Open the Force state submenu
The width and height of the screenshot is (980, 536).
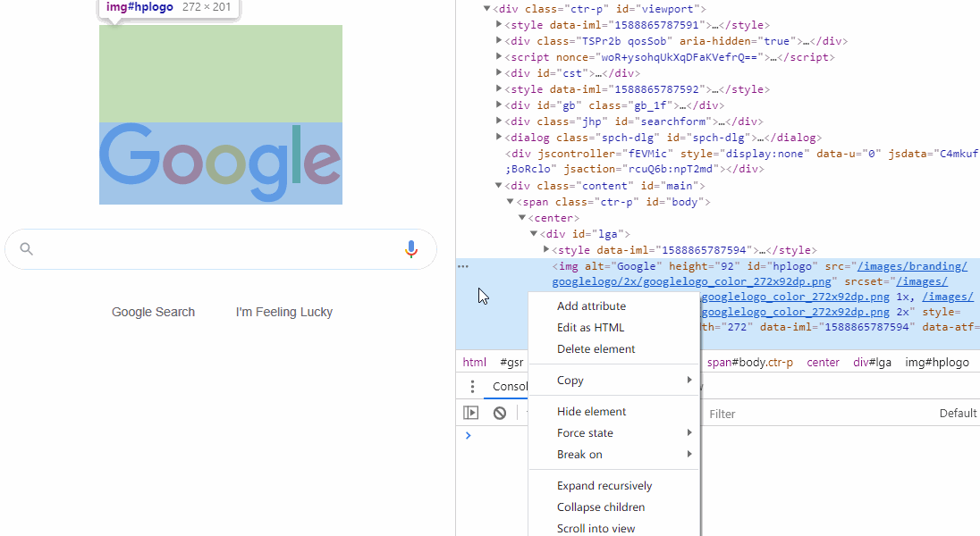click(x=613, y=433)
